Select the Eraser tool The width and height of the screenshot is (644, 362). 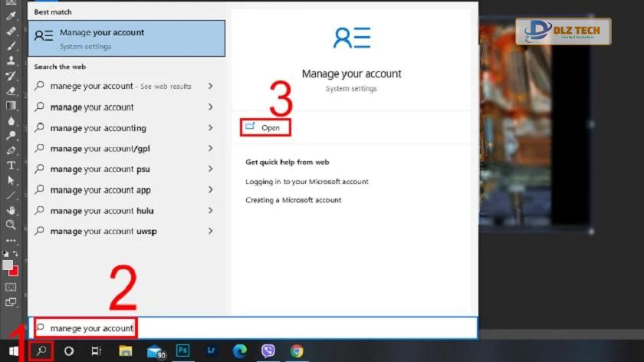pos(11,90)
